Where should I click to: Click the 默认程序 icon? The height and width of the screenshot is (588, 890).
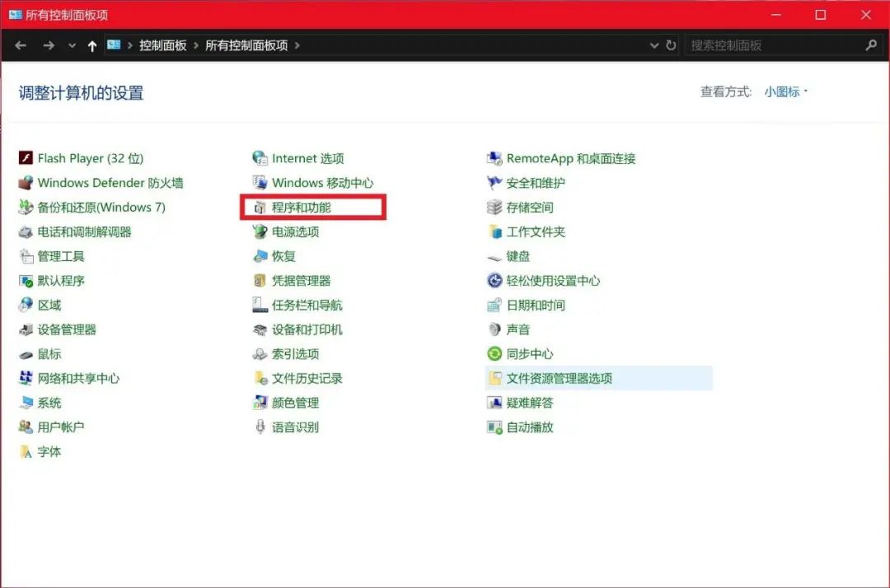(x=26, y=281)
